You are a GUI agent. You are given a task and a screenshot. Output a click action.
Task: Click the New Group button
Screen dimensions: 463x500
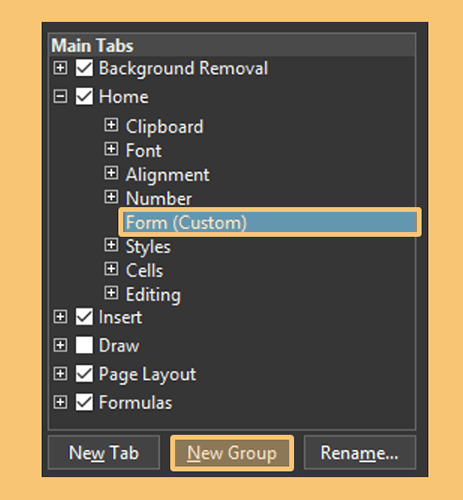click(232, 453)
